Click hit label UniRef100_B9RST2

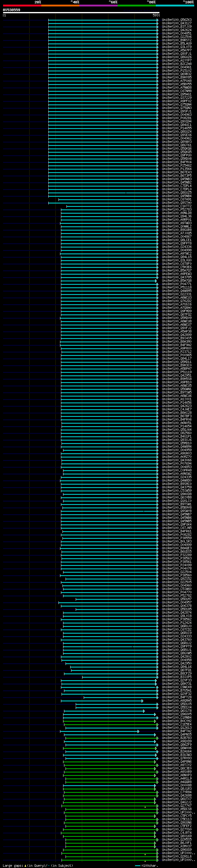(177, 40)
